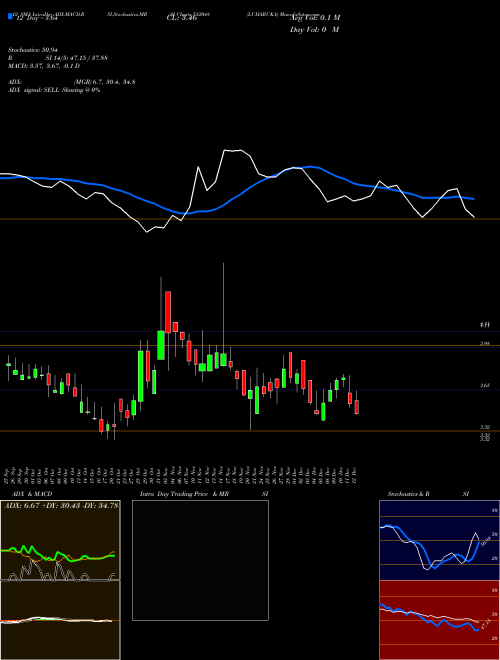
Task: Click the last red candlestick for 12 Dec
Action: (x=356, y=407)
